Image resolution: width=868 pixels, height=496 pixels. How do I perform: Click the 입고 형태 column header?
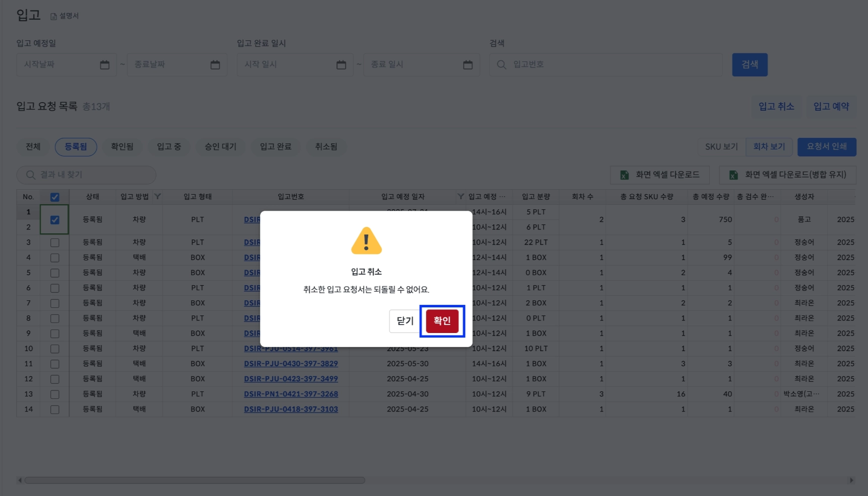198,197
